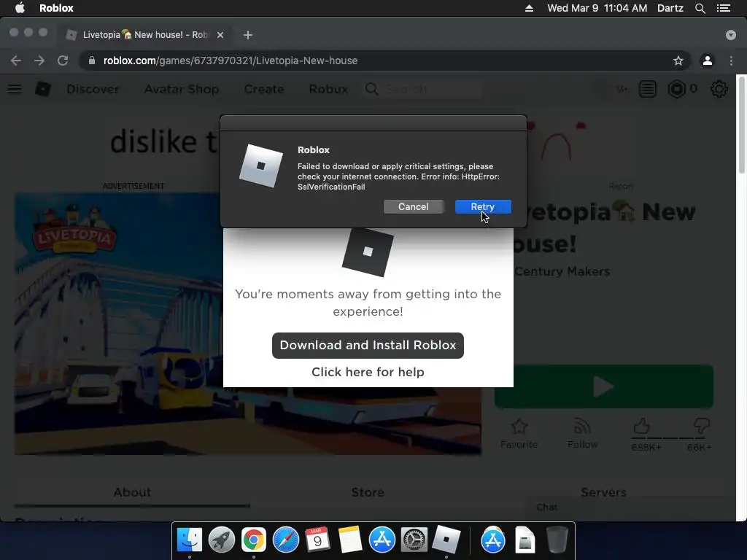Reload the current page
The height and width of the screenshot is (560, 747).
(x=63, y=61)
